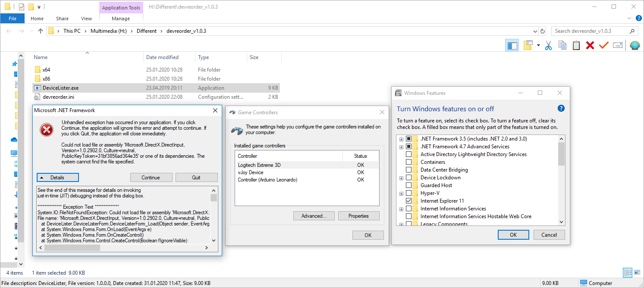This screenshot has height=288, width=644.
Task: Switch to details view icon in status bar
Action: (x=627, y=272)
